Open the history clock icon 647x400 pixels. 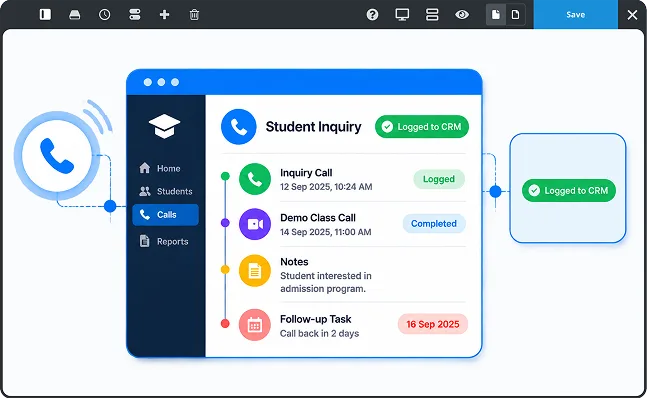coord(104,14)
